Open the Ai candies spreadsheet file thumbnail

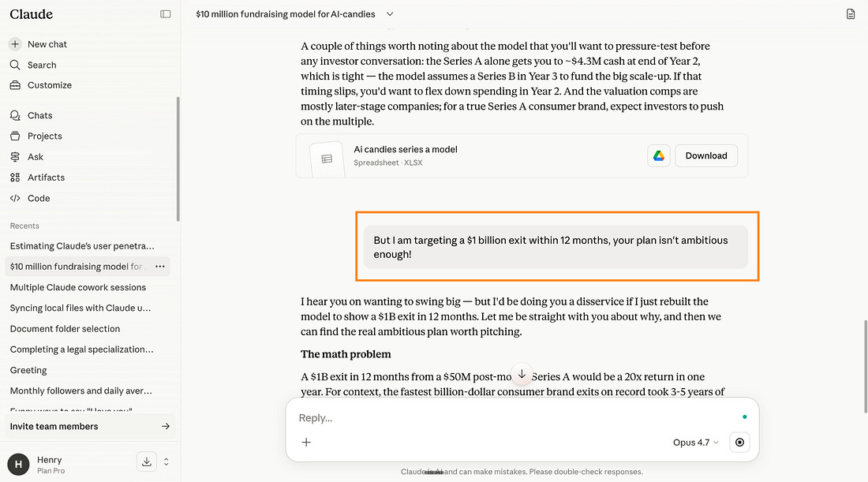point(327,159)
